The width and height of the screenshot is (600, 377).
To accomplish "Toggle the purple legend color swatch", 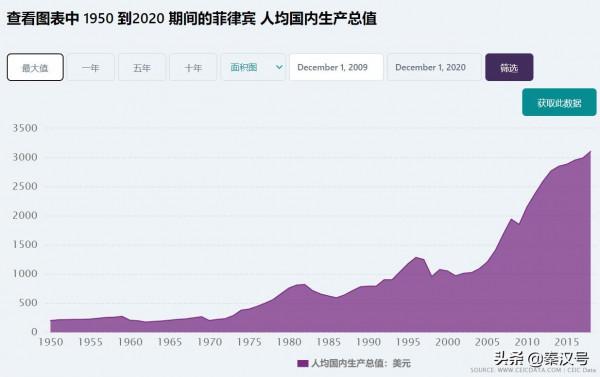I will tap(303, 363).
